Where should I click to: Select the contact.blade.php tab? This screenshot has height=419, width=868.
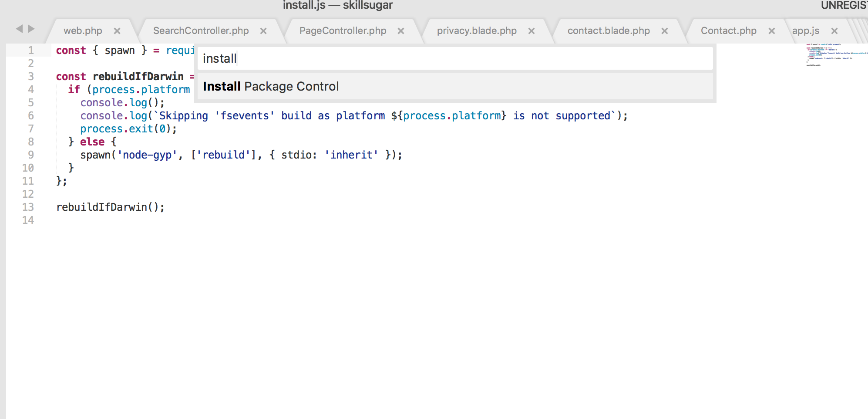click(x=609, y=31)
